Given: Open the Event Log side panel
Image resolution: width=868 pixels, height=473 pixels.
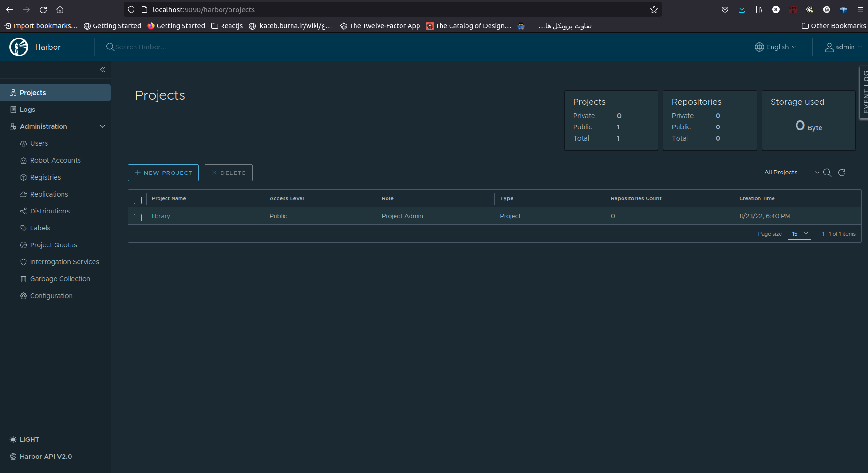Looking at the screenshot, I should tap(864, 93).
